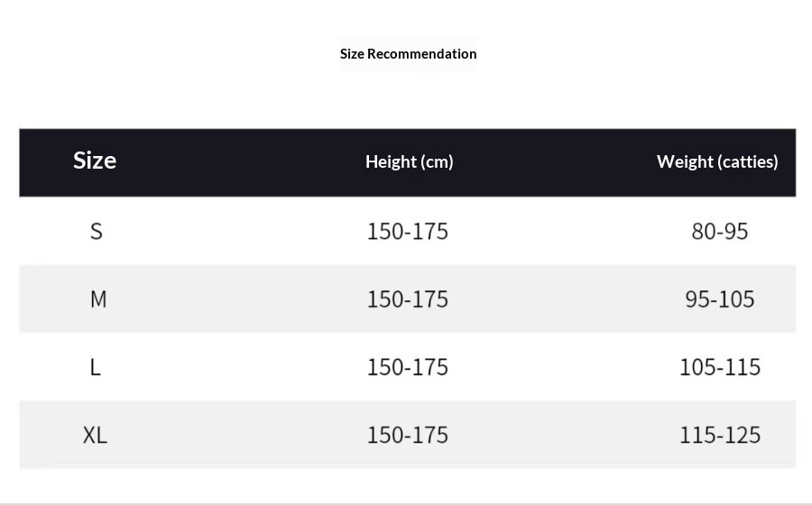Select the S size label
812x505 pixels.
(x=97, y=232)
